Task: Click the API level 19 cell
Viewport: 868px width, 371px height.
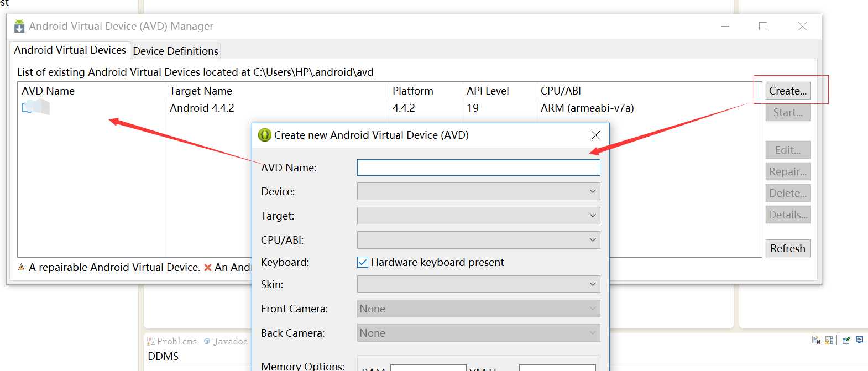Action: click(x=473, y=108)
